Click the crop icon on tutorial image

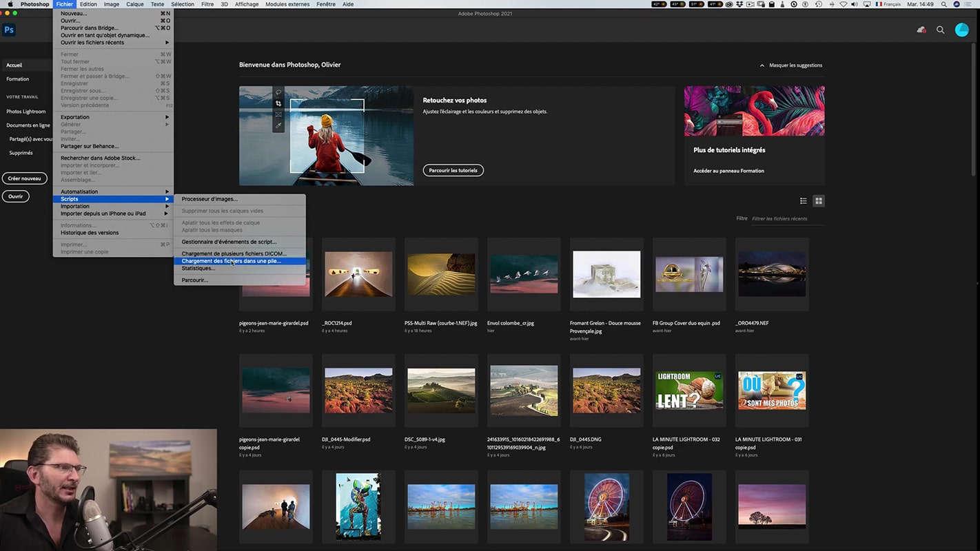point(278,103)
